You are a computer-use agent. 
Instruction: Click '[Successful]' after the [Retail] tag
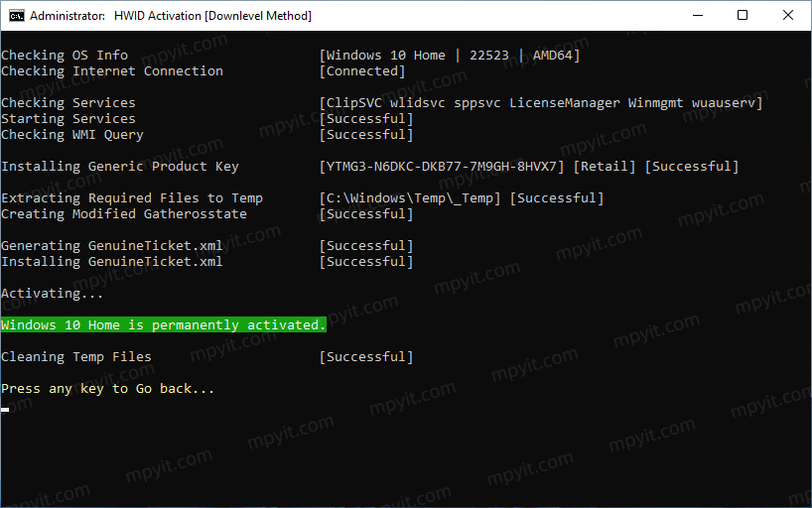tap(692, 167)
